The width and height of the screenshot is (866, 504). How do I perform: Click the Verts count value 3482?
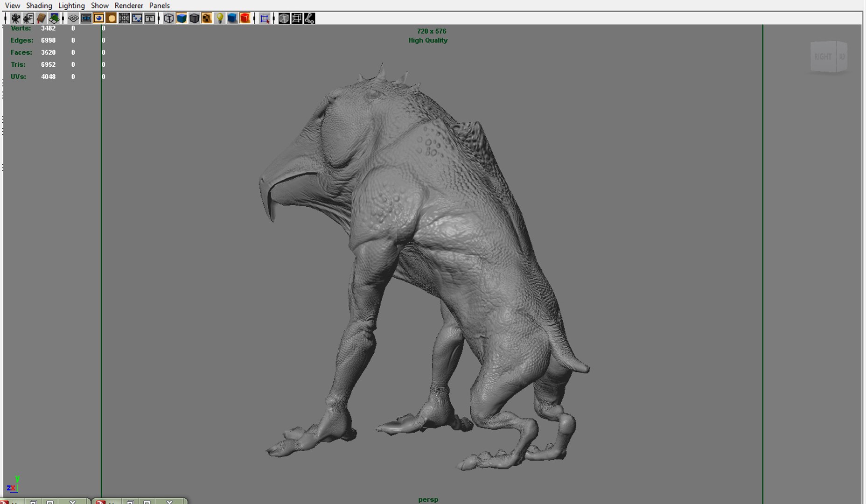pos(48,28)
